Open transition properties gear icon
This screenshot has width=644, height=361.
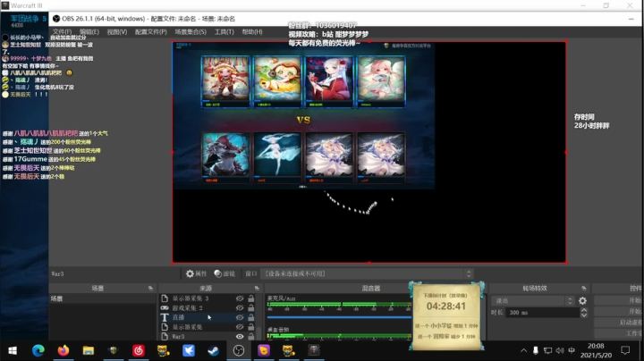click(582, 301)
